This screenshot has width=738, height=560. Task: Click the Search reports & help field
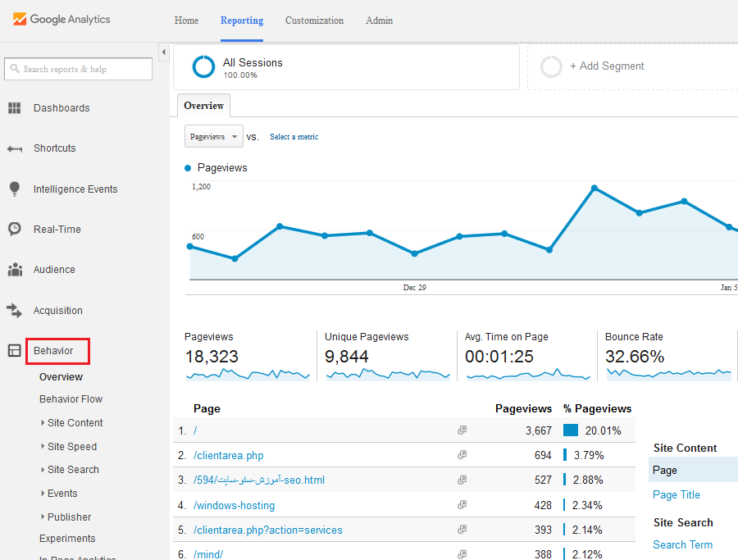coord(78,69)
